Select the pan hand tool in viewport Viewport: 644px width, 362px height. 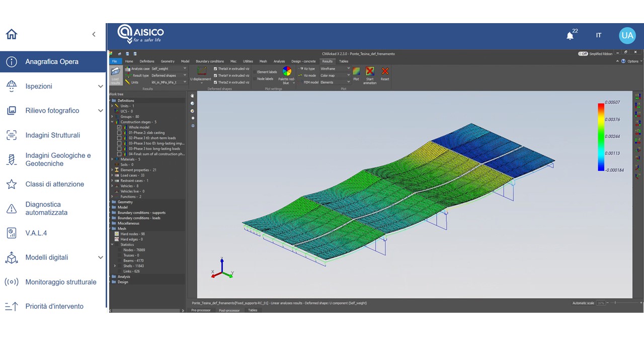pyautogui.click(x=192, y=96)
